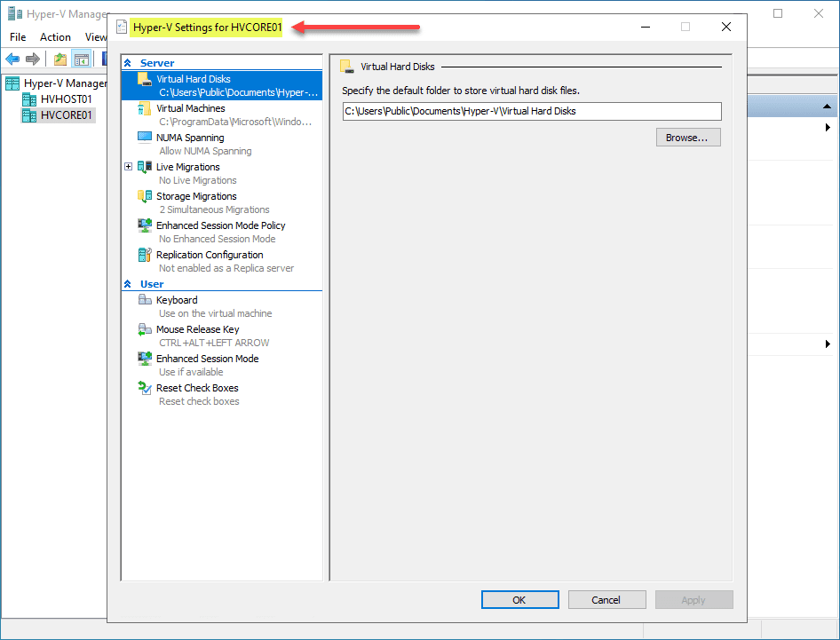This screenshot has height=640, width=840.
Task: Click the Virtual Machines folder icon
Action: pyautogui.click(x=144, y=108)
